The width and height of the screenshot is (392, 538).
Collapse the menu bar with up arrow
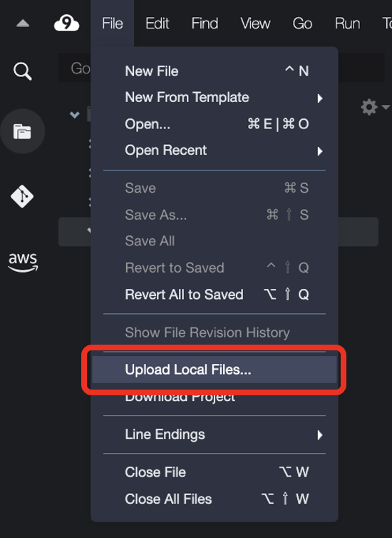click(x=23, y=24)
